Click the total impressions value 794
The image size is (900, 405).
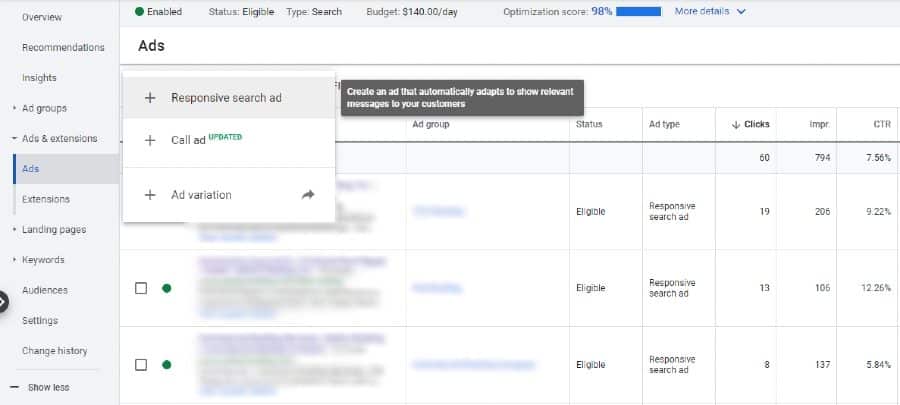point(823,158)
